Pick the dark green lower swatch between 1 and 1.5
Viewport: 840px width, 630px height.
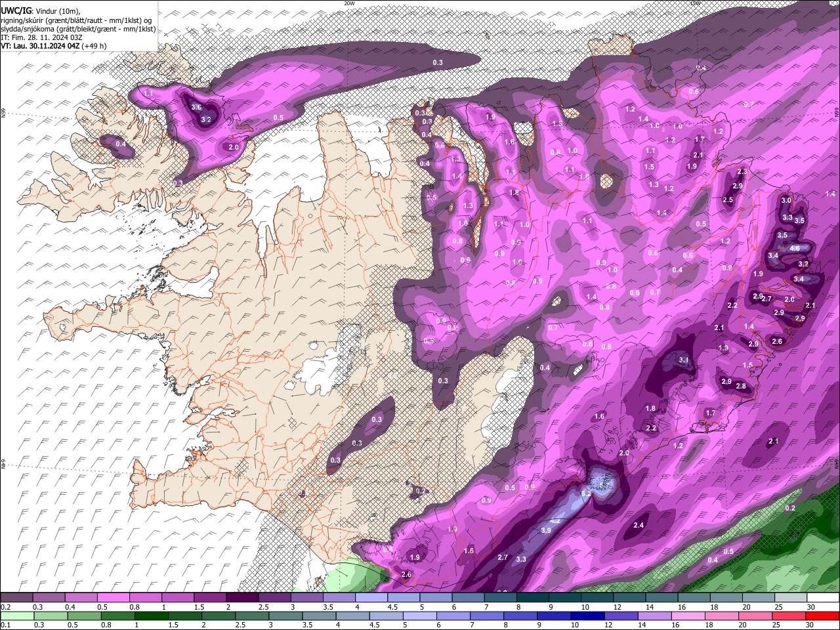[x=151, y=616]
